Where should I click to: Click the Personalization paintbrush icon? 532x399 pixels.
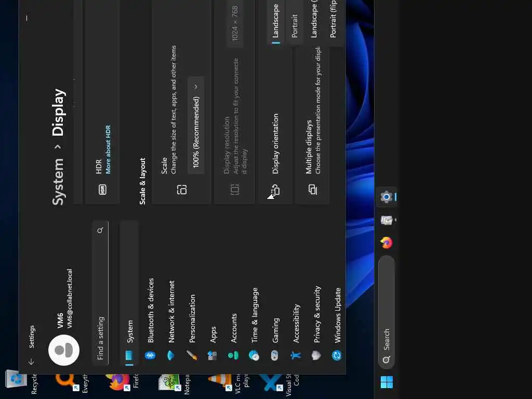click(192, 355)
